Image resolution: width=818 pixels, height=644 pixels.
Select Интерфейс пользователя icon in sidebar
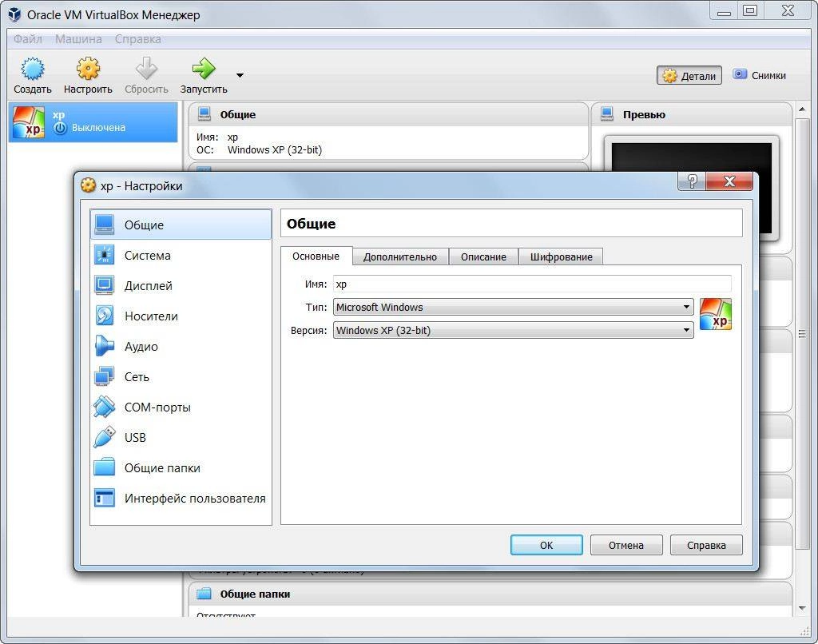point(105,498)
